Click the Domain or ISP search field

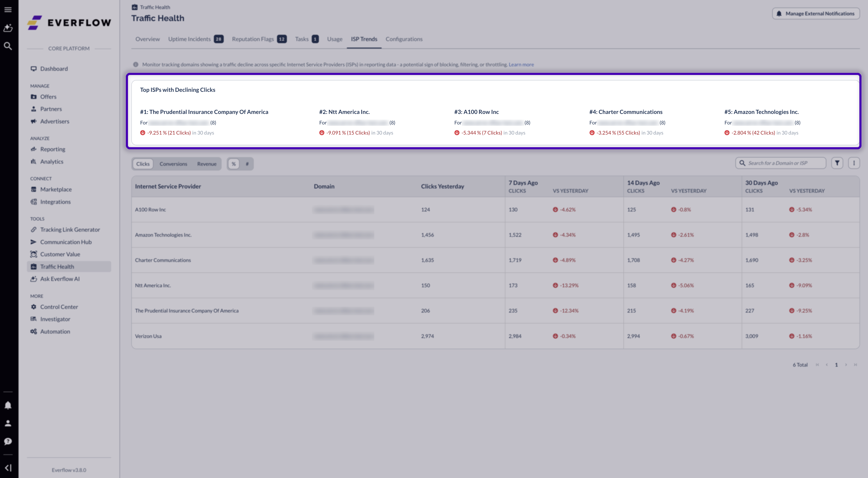pyautogui.click(x=781, y=163)
